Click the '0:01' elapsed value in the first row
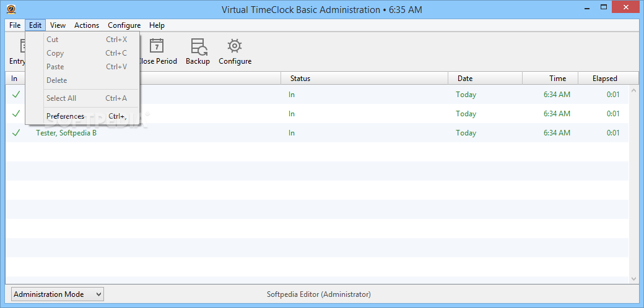The width and height of the screenshot is (644, 308). 613,95
